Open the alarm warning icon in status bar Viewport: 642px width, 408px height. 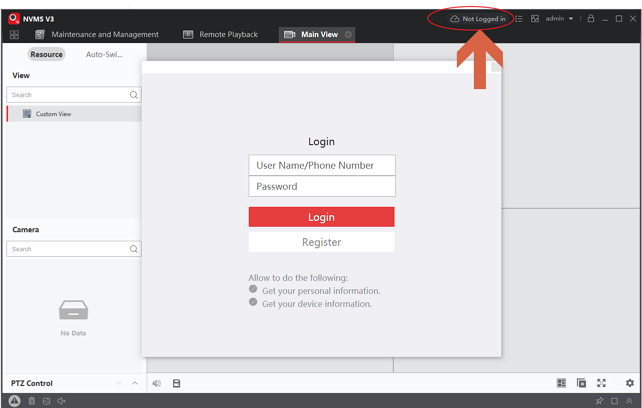pyautogui.click(x=14, y=401)
